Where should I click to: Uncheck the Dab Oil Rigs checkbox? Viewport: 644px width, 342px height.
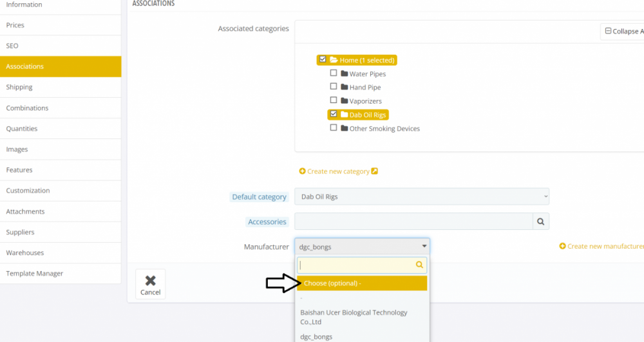click(x=334, y=114)
